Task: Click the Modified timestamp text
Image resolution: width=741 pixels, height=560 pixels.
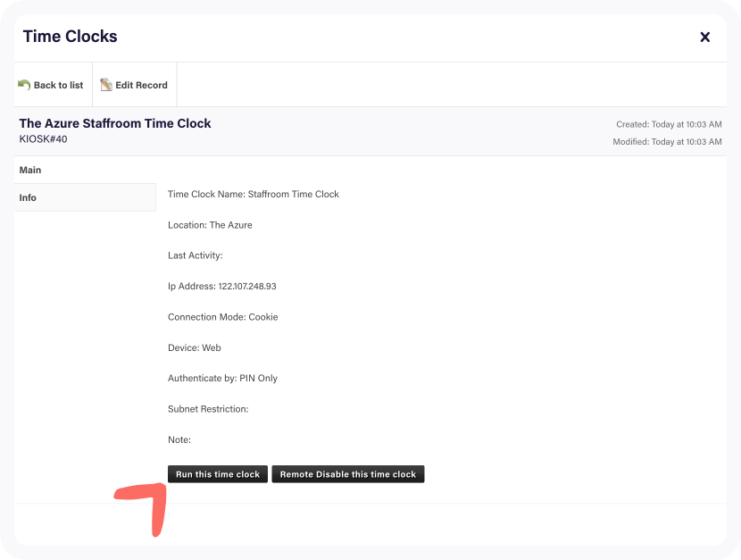Action: click(x=667, y=142)
